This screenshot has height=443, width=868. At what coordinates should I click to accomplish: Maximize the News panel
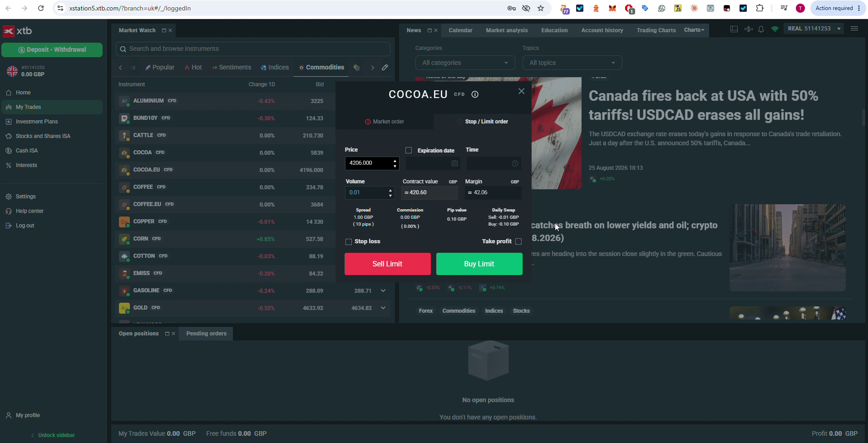[429, 30]
